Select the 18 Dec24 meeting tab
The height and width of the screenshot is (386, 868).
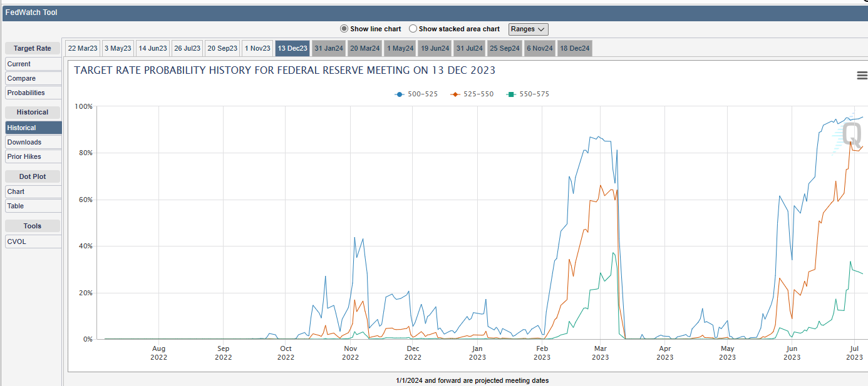tap(574, 49)
